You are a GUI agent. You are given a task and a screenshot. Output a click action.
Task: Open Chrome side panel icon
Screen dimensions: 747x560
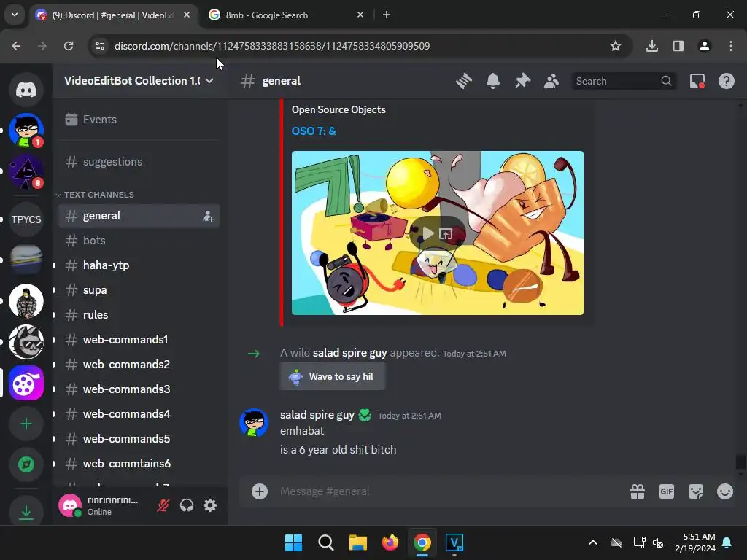(678, 46)
